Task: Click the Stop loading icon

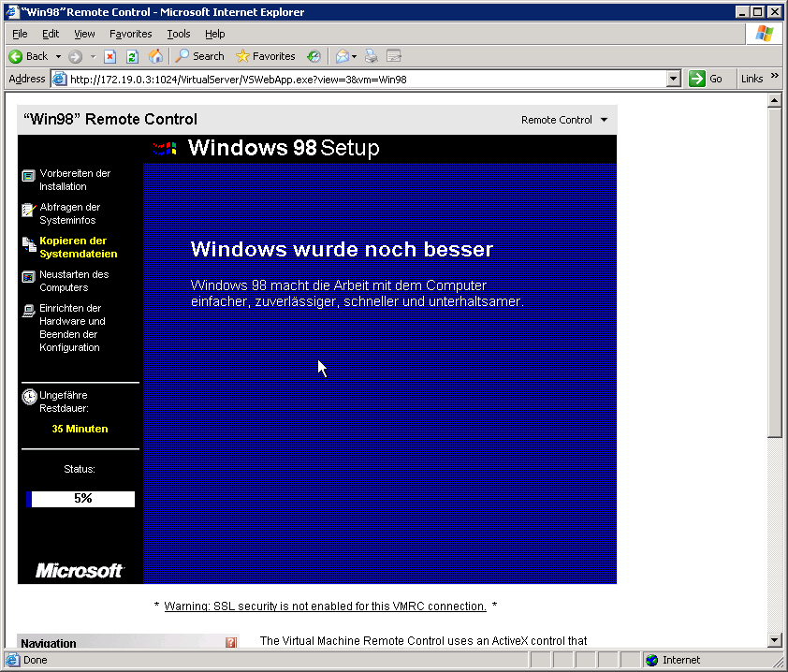Action: pos(110,57)
